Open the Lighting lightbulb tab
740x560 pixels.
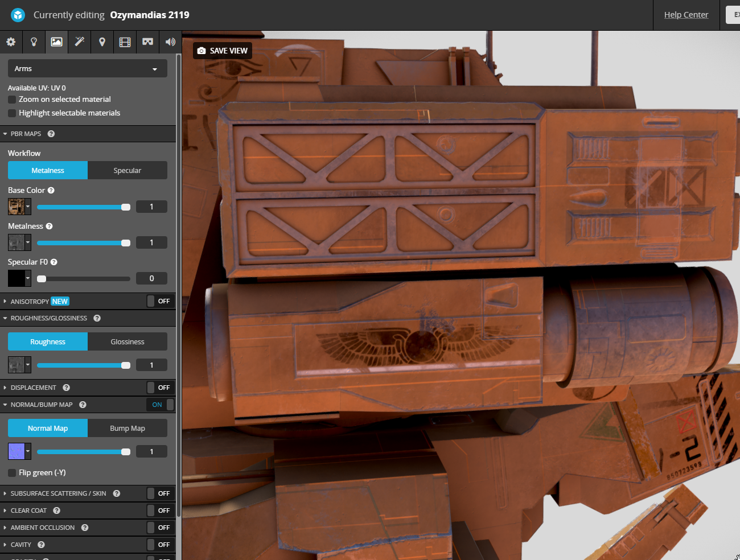tap(34, 42)
